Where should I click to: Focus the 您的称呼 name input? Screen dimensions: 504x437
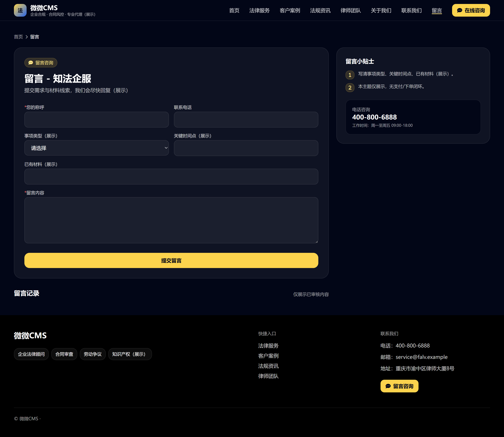tap(96, 119)
